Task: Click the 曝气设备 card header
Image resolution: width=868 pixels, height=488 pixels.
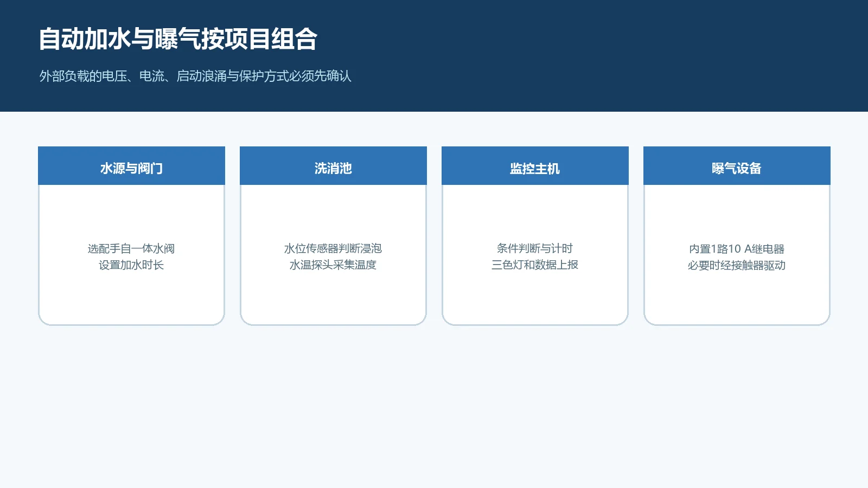Action: click(x=737, y=166)
